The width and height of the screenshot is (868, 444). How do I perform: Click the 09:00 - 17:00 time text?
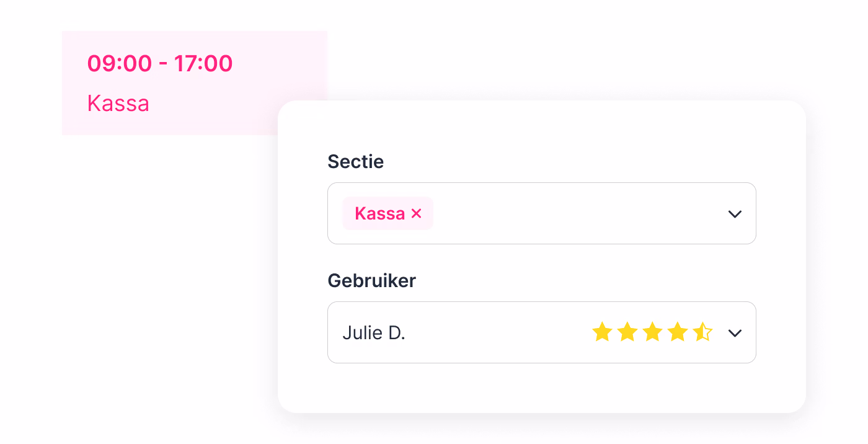click(x=159, y=63)
